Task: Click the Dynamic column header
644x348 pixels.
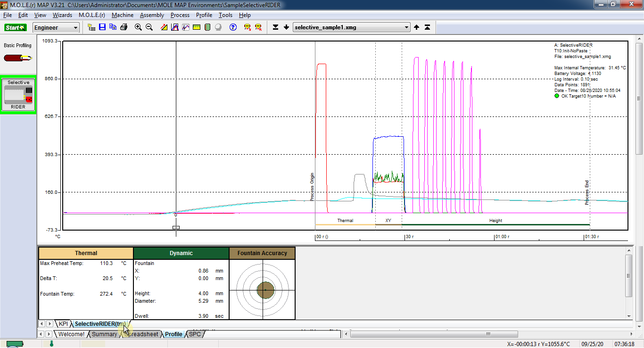Action: 181,253
